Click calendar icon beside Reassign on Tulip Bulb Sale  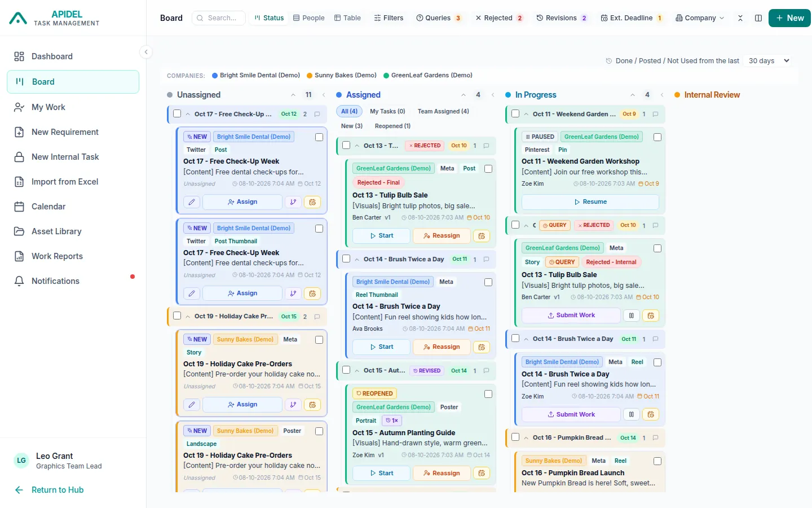[x=482, y=236]
